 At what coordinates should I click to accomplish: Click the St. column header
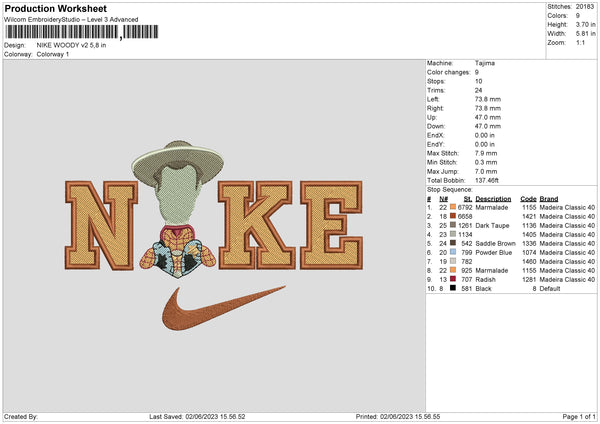[x=468, y=199]
